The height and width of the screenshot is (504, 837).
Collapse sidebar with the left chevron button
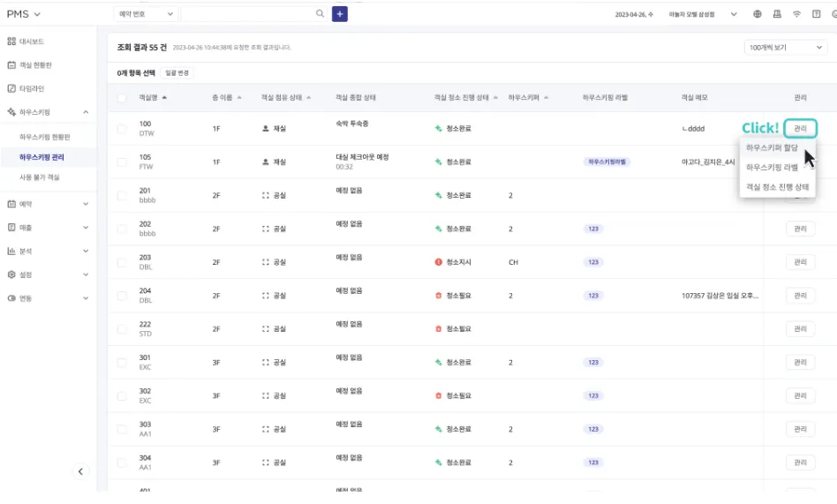(80, 471)
